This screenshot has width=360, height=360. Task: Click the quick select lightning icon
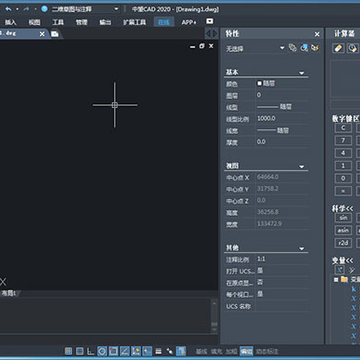(x=315, y=48)
